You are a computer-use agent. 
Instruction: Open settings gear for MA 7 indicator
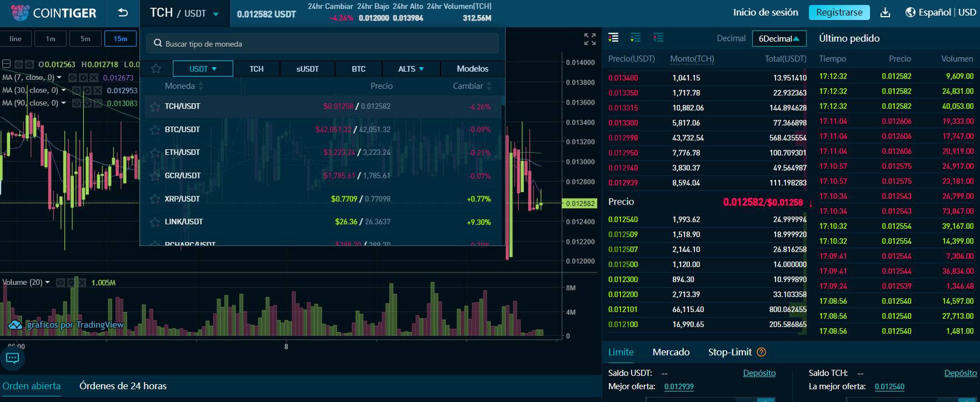83,78
